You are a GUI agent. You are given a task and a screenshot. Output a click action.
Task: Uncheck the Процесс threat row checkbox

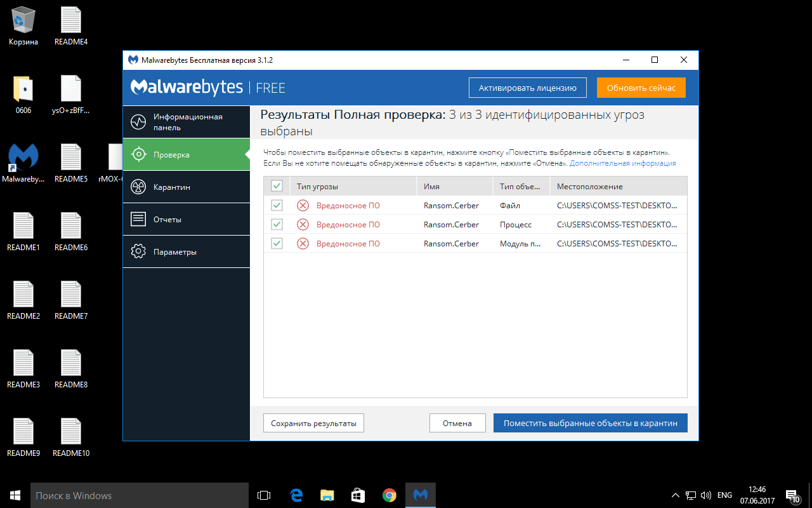[277, 224]
